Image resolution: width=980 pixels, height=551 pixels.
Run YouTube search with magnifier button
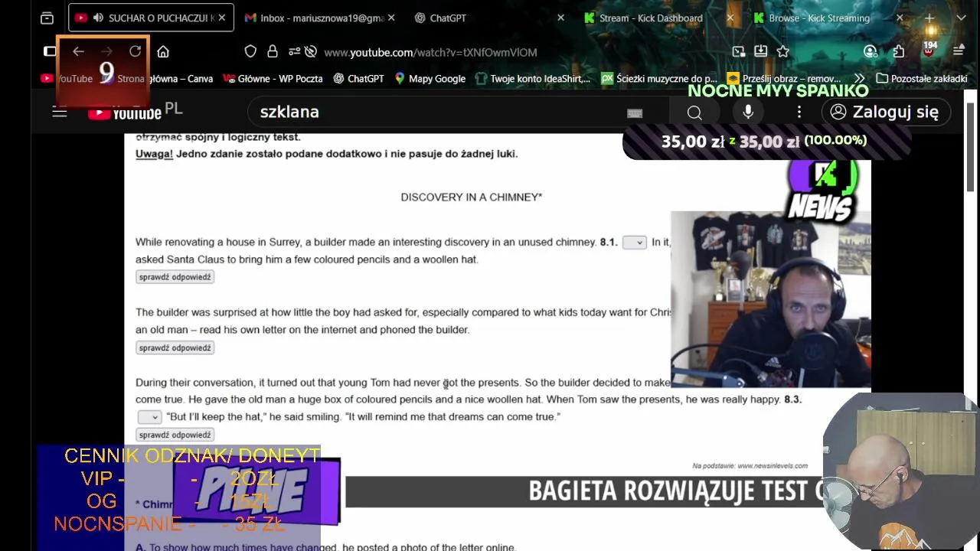tap(694, 112)
